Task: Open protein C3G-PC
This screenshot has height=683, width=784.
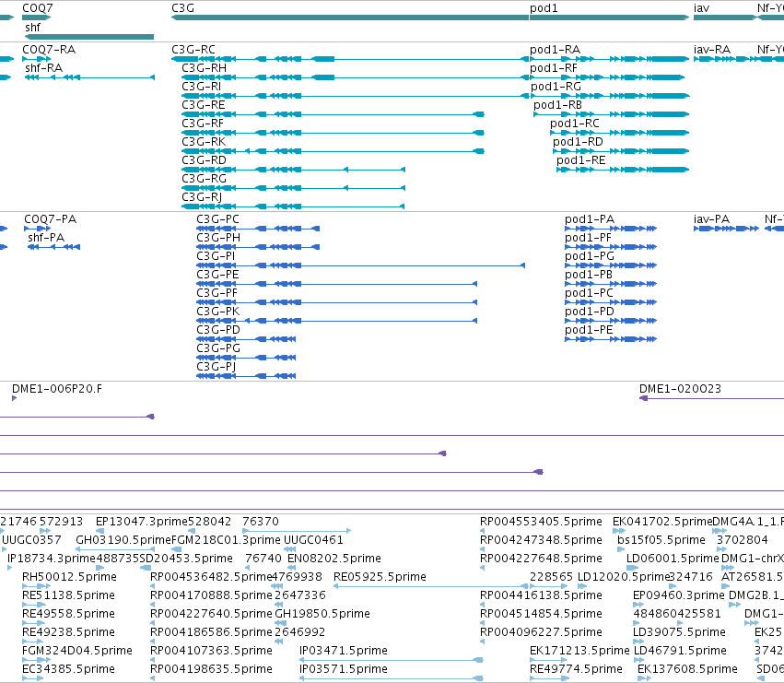Action: click(x=218, y=219)
